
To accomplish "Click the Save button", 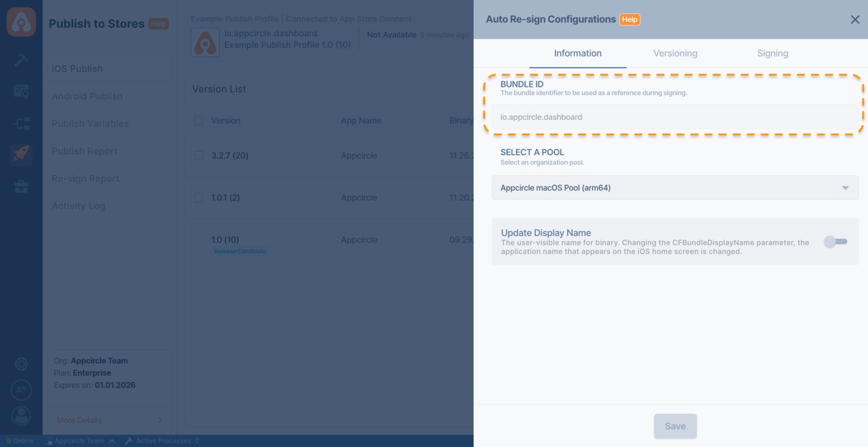I will click(x=675, y=426).
